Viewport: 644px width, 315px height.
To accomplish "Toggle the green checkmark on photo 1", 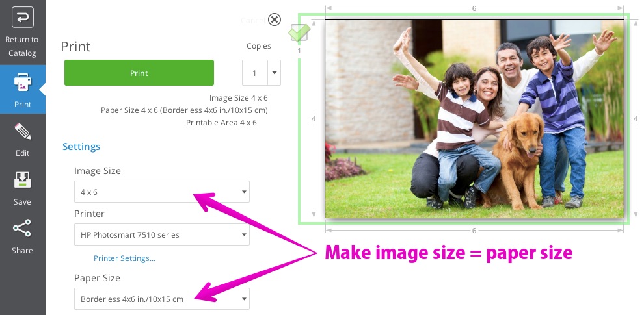I will [299, 32].
